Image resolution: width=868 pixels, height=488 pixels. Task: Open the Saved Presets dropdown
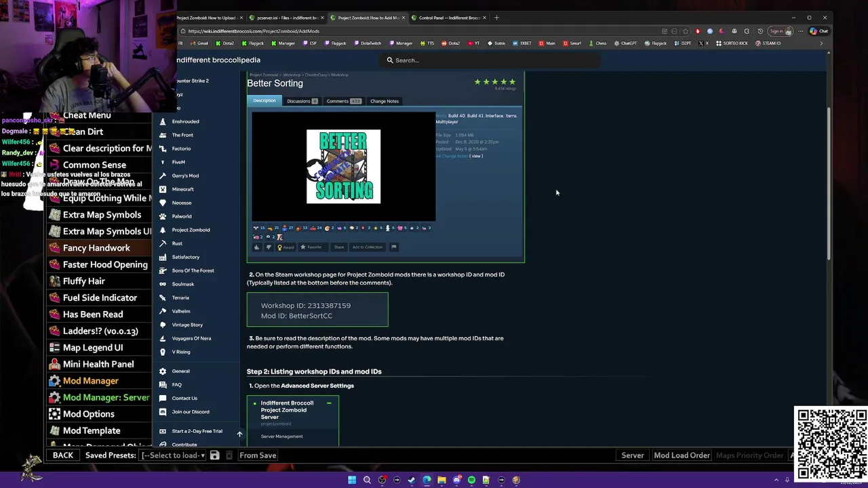click(x=173, y=455)
